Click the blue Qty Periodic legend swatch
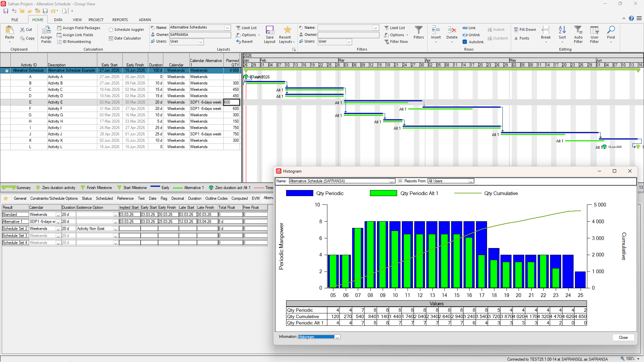The width and height of the screenshot is (644, 362). pyautogui.click(x=299, y=193)
